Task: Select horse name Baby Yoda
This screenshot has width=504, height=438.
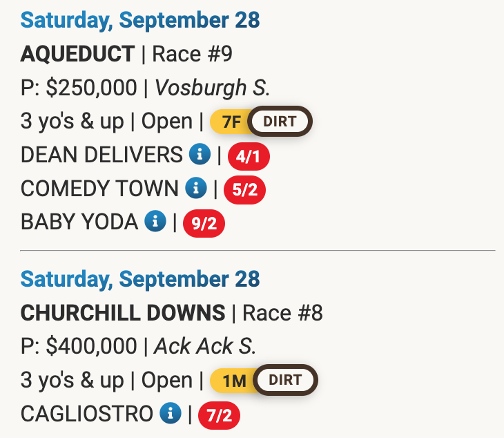Action: [79, 222]
